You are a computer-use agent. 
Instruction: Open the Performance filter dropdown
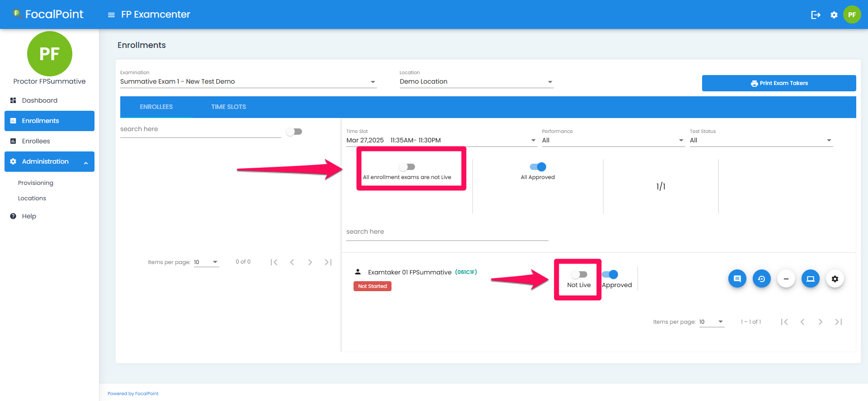pos(613,141)
